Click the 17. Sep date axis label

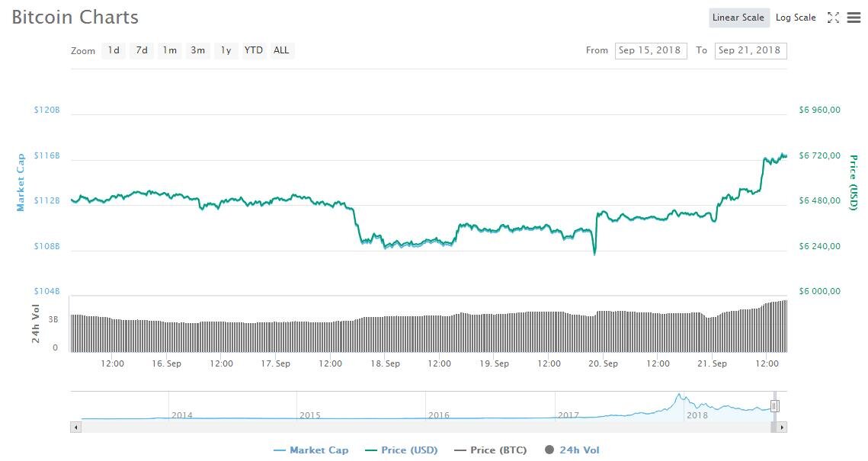point(275,363)
